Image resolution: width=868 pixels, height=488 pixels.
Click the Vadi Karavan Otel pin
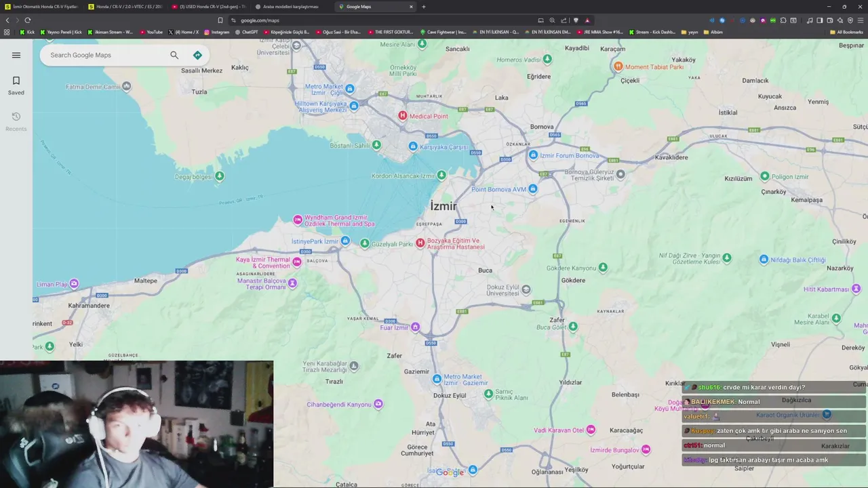[x=591, y=430]
